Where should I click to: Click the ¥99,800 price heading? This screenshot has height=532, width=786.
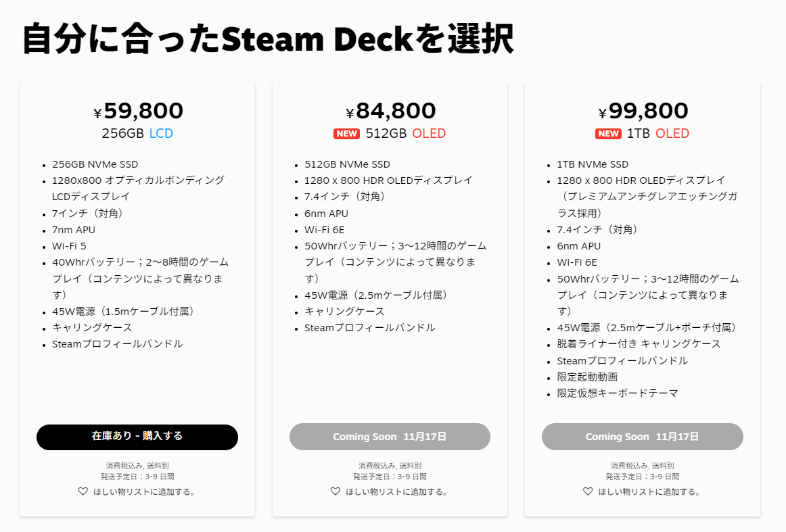643,111
